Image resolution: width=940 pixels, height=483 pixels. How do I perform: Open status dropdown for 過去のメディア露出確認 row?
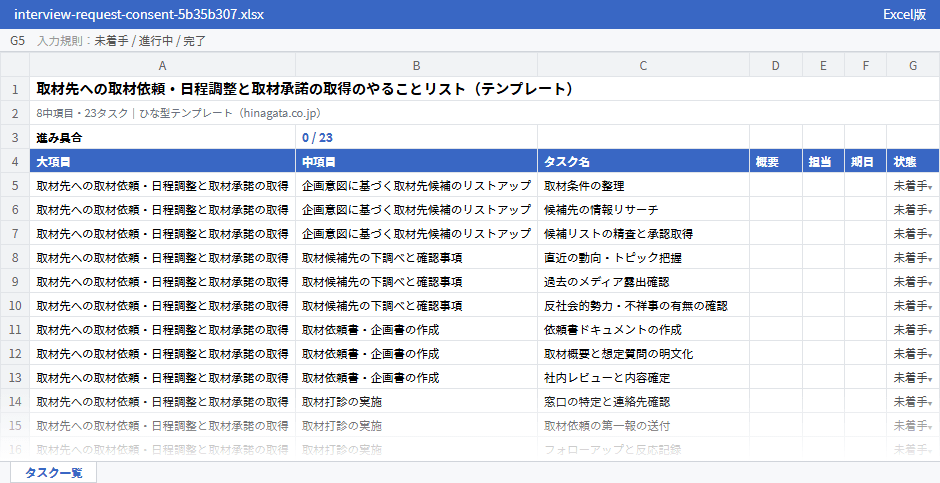pos(930,284)
